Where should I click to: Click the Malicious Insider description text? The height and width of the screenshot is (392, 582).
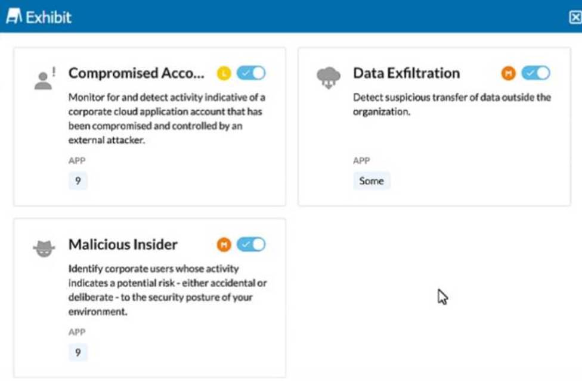coord(167,290)
